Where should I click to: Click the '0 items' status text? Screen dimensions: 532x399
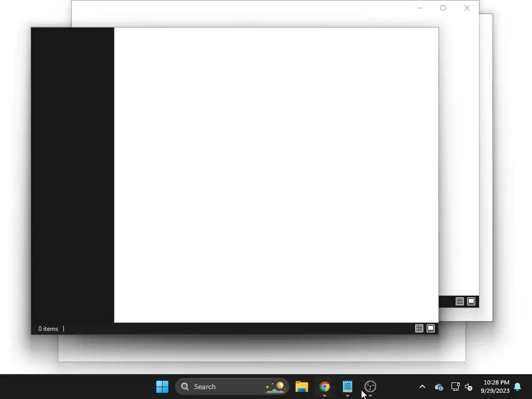[48, 329]
